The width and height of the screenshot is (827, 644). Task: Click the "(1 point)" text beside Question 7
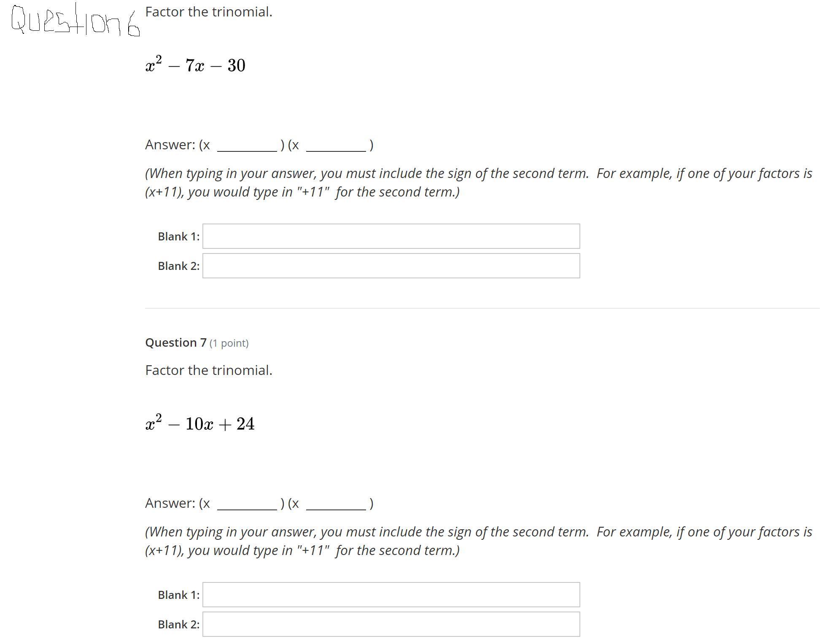pyautogui.click(x=229, y=343)
